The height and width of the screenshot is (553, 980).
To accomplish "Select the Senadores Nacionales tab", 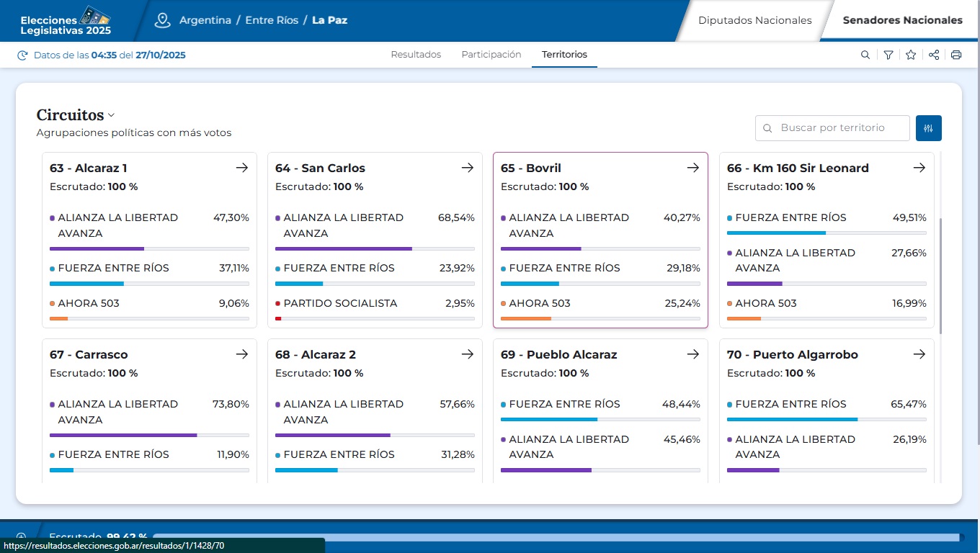I will click(902, 20).
